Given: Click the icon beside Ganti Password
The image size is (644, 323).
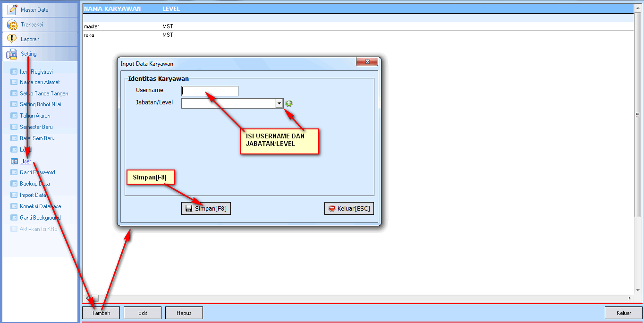Looking at the screenshot, I should (x=14, y=172).
